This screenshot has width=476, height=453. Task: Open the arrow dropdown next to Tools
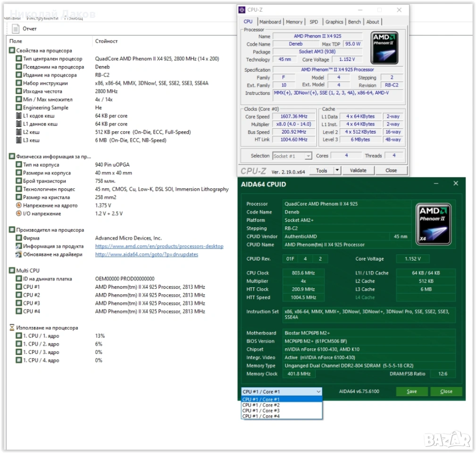point(337,170)
